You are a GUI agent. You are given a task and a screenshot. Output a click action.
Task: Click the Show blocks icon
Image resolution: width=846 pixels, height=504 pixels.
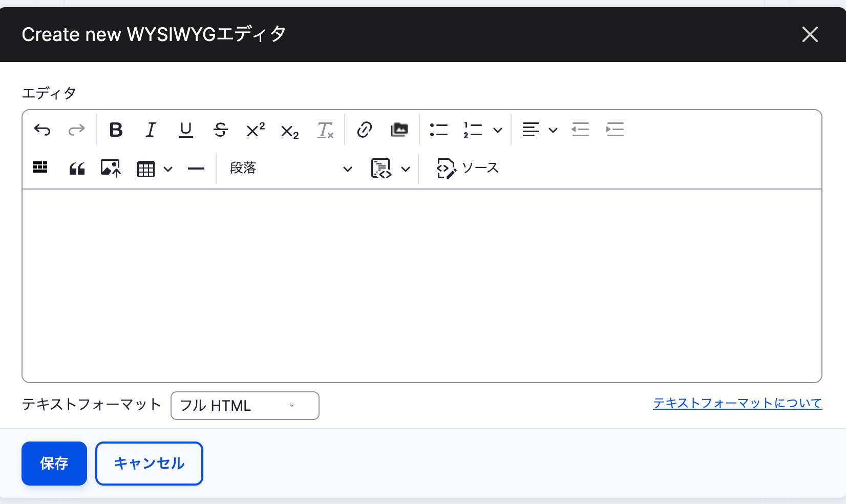coord(40,168)
